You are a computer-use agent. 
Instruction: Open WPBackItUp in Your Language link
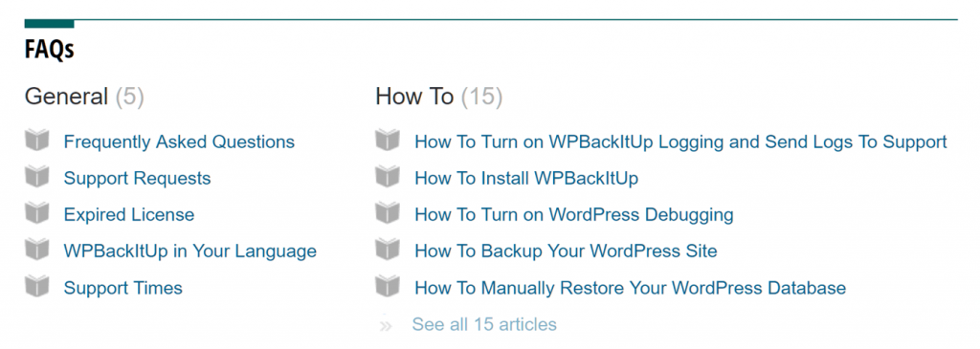(190, 251)
